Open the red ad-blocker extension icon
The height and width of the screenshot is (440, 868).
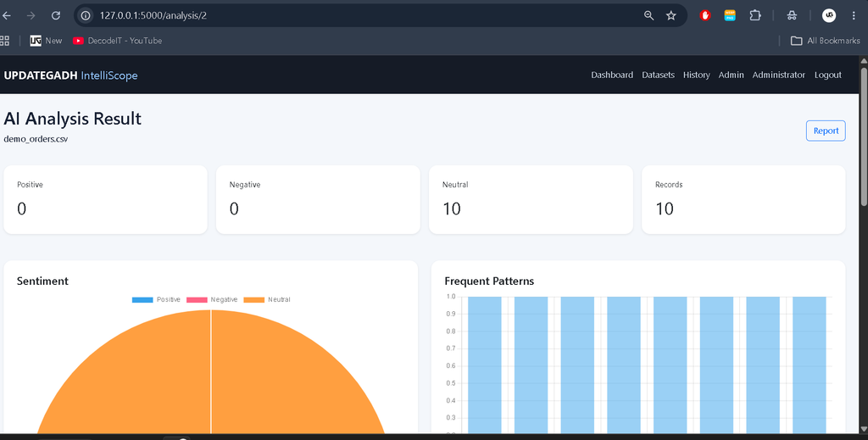704,15
